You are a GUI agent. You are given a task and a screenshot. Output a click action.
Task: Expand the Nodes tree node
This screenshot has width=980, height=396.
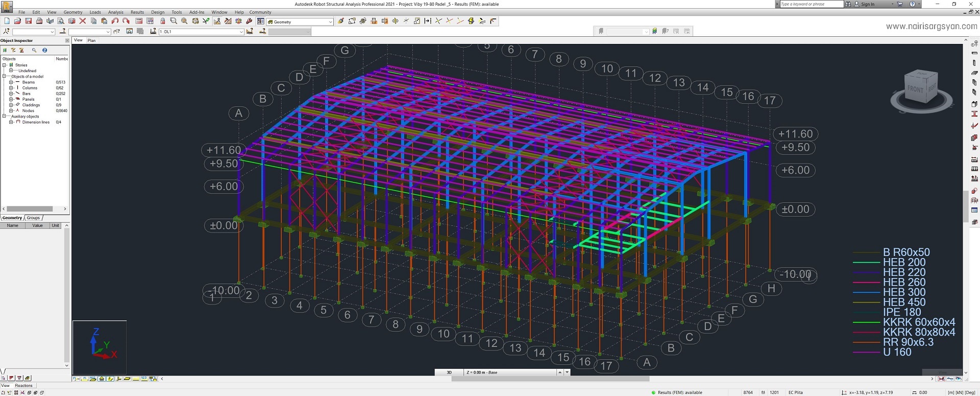coord(11,110)
